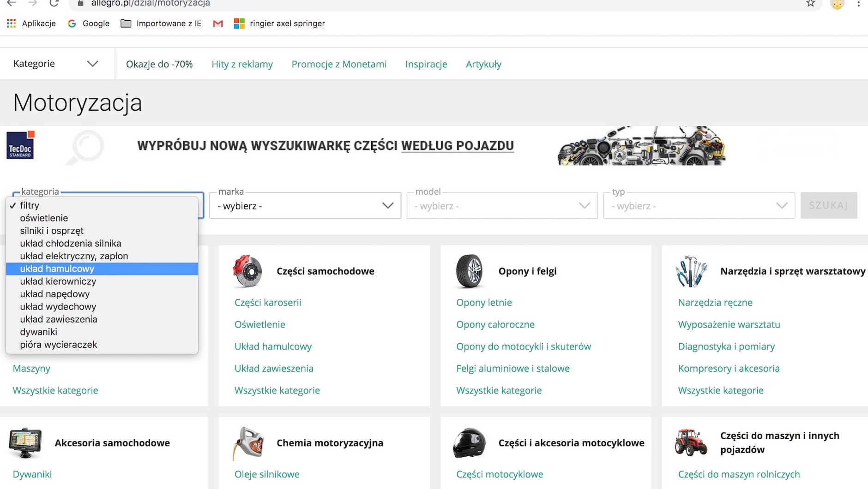This screenshot has height=489, width=868.
Task: Click the browser forward arrow
Action: tap(32, 3)
